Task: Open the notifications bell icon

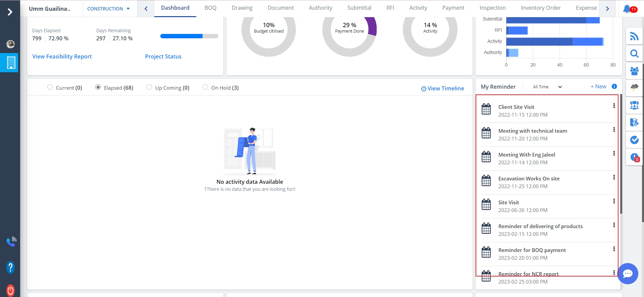Action: point(627,9)
